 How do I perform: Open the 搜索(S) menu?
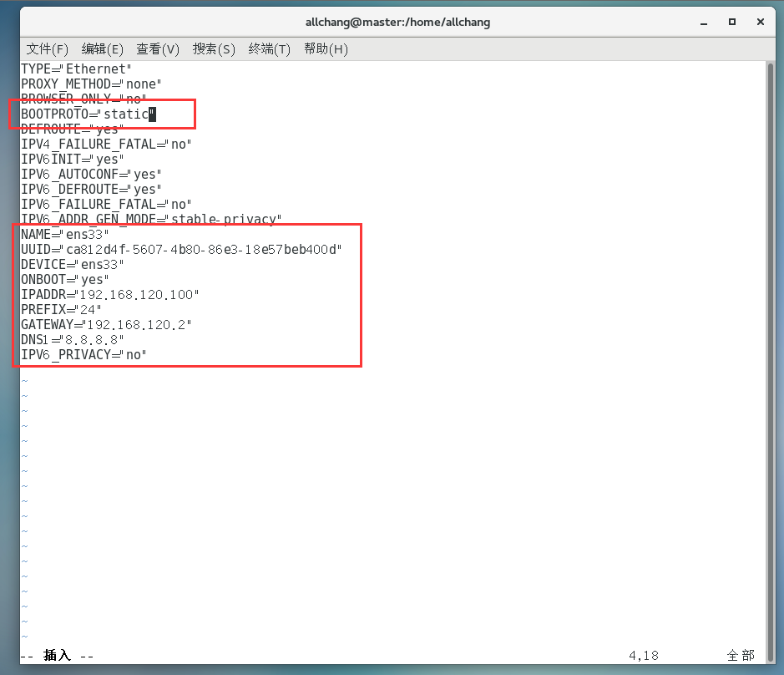[214, 49]
